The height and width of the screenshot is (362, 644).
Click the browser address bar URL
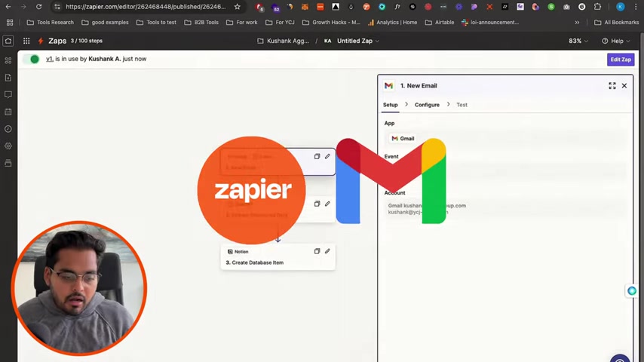146,7
